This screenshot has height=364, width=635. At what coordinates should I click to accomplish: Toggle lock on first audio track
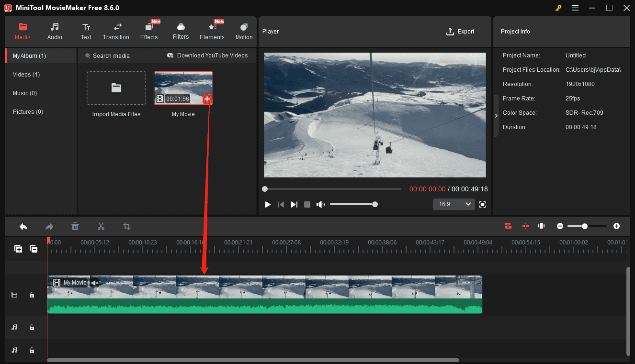(x=32, y=327)
